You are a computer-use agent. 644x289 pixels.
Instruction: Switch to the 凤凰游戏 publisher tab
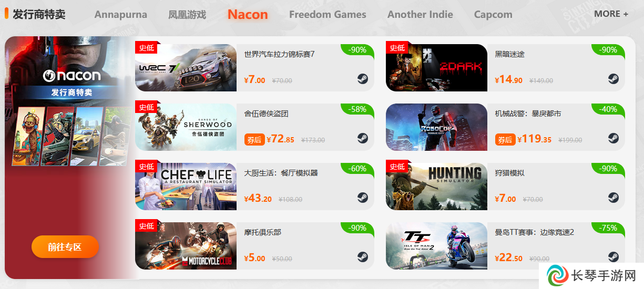point(187,15)
